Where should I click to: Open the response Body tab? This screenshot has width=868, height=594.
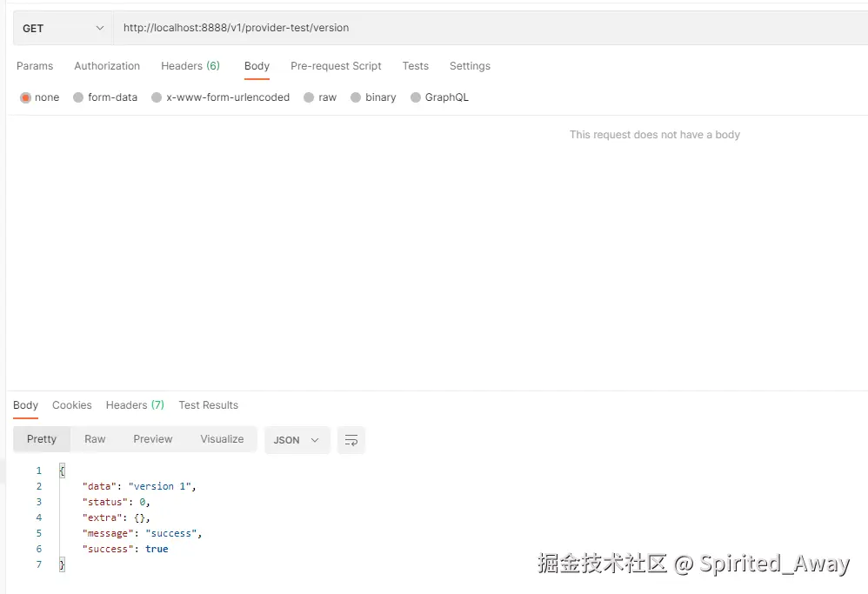25,405
